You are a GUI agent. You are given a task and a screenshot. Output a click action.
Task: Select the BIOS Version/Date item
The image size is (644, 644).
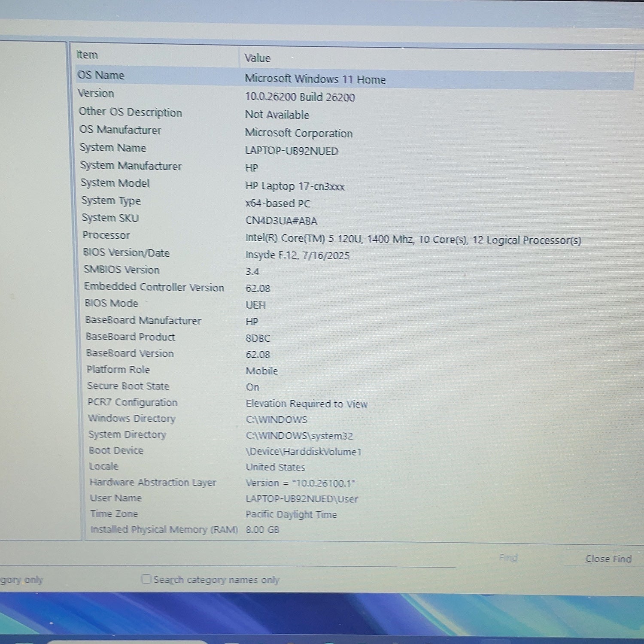(x=126, y=253)
